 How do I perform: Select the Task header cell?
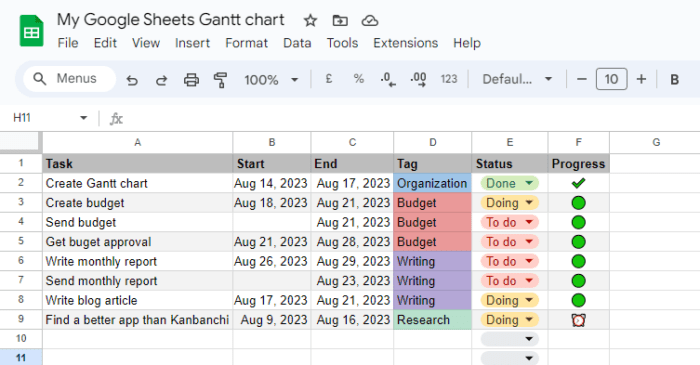tap(138, 164)
